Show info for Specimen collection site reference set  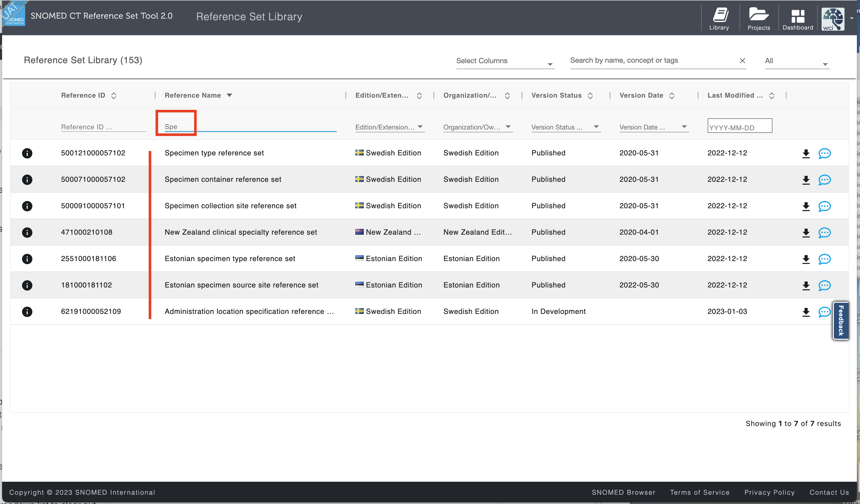27,206
